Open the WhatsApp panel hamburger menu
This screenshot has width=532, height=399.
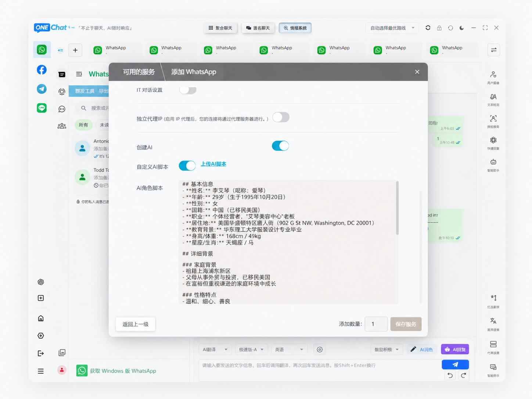click(x=79, y=74)
